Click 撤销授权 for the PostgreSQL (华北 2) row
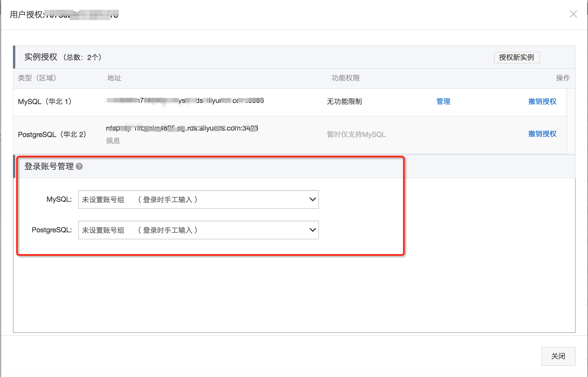The image size is (588, 377). 542,134
